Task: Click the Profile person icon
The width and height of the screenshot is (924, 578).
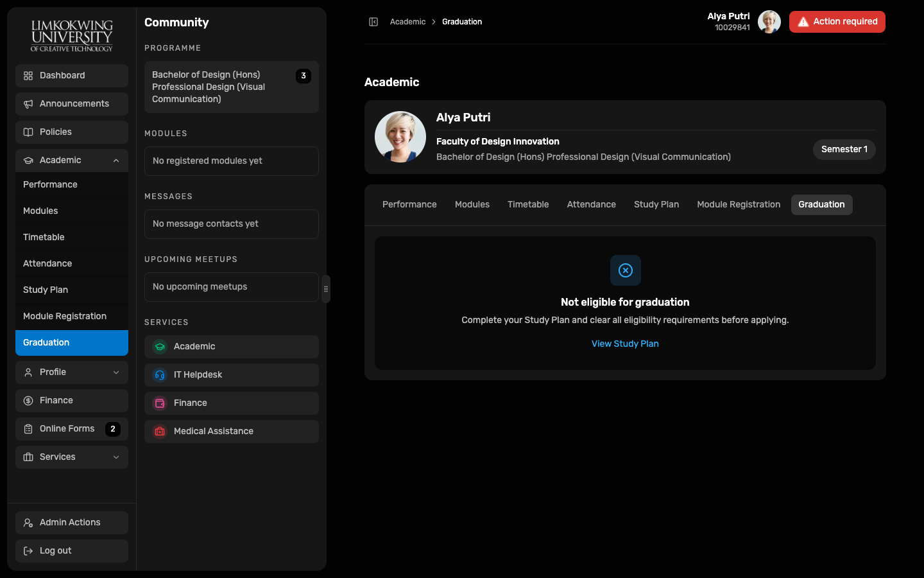Action: tap(28, 372)
